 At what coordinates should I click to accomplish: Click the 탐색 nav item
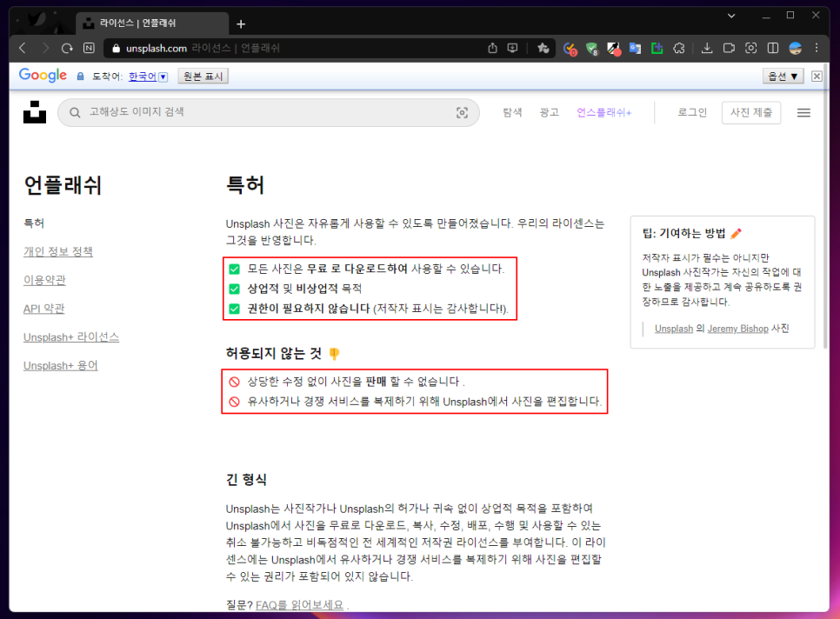[x=512, y=112]
